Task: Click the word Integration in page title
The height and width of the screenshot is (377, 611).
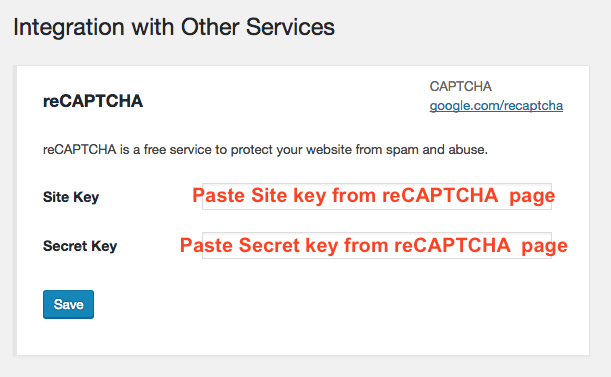Action: tap(69, 28)
